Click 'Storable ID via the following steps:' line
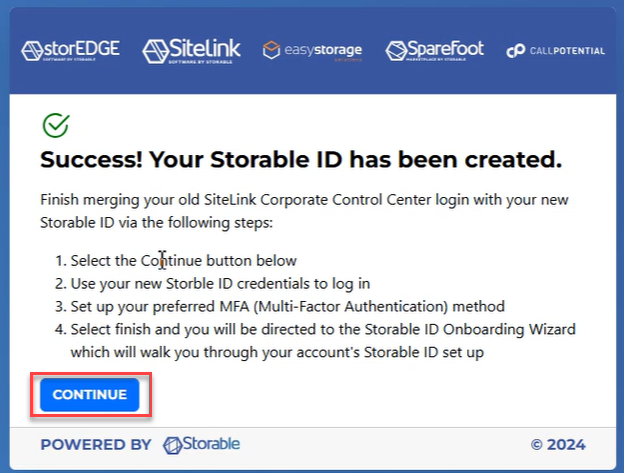624x473 pixels. pos(156,223)
